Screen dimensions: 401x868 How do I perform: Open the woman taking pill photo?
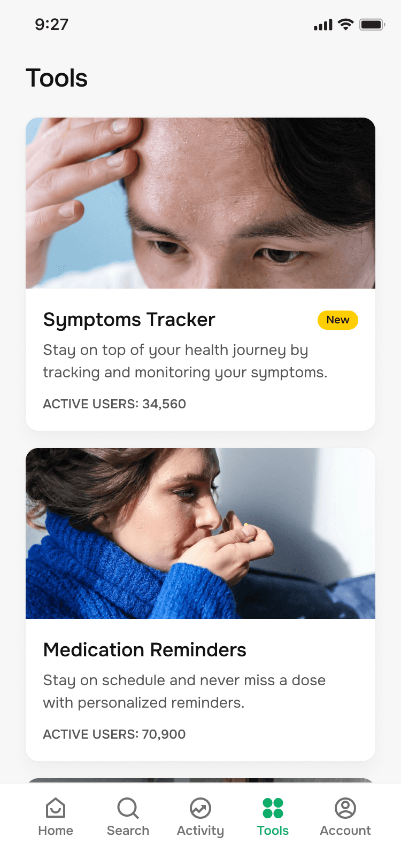200,533
